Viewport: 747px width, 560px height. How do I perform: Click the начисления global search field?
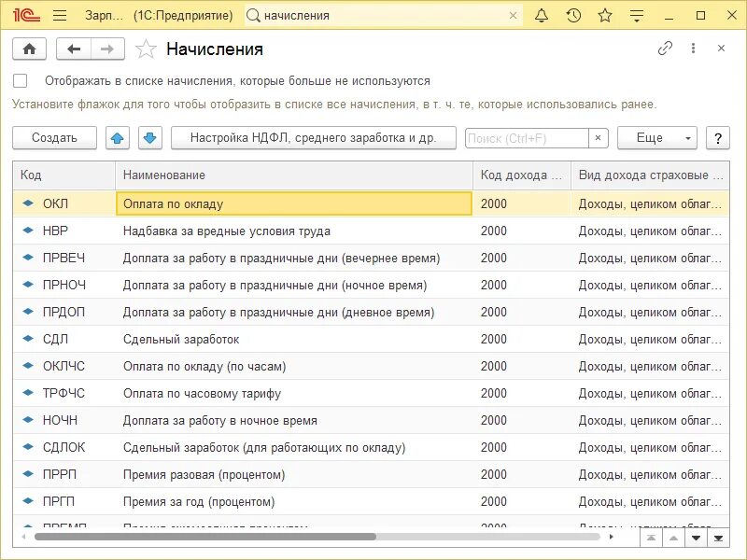[x=385, y=16]
